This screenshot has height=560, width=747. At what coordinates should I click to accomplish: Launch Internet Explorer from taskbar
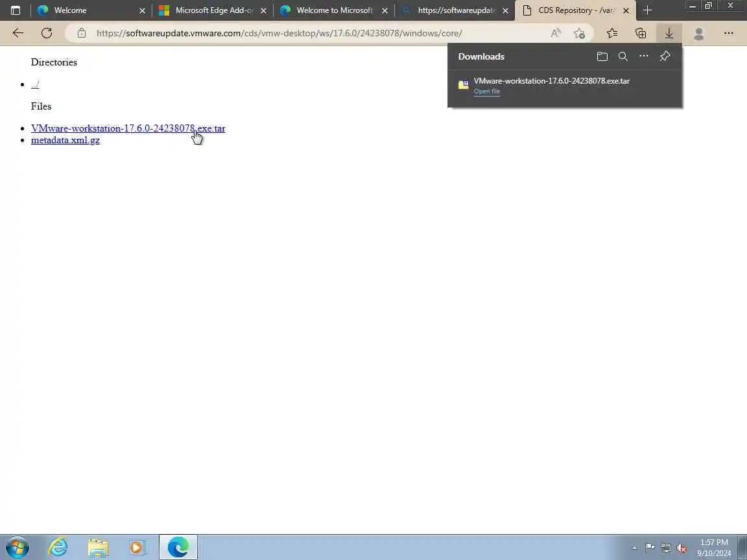(58, 547)
